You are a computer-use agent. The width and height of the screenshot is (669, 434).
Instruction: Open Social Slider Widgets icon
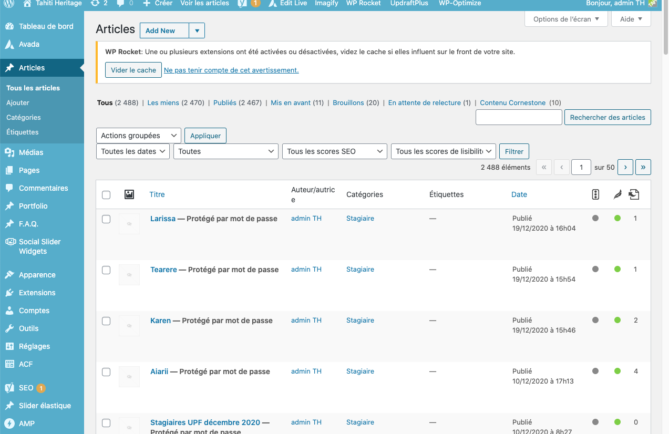pos(10,242)
